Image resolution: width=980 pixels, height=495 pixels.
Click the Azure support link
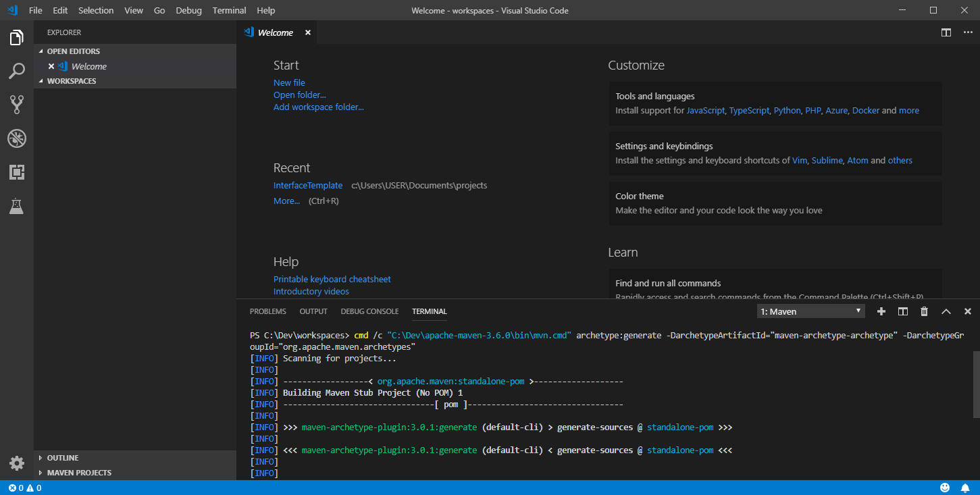836,110
